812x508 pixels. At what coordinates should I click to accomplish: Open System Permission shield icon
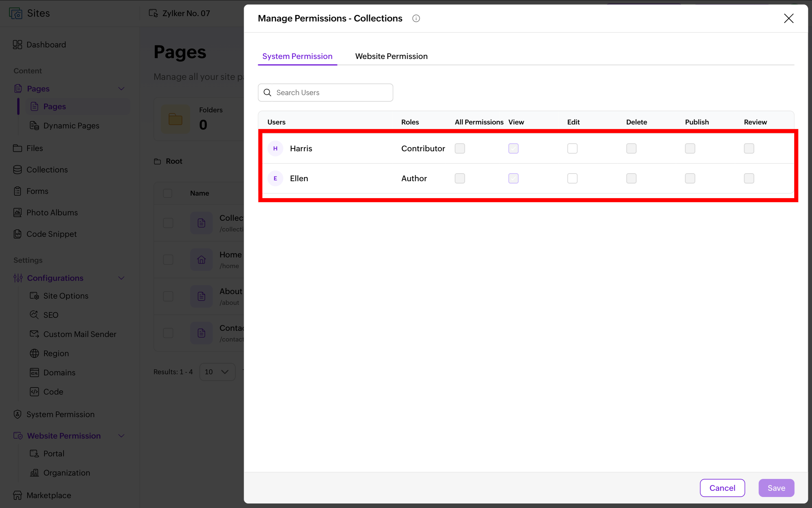(17, 414)
